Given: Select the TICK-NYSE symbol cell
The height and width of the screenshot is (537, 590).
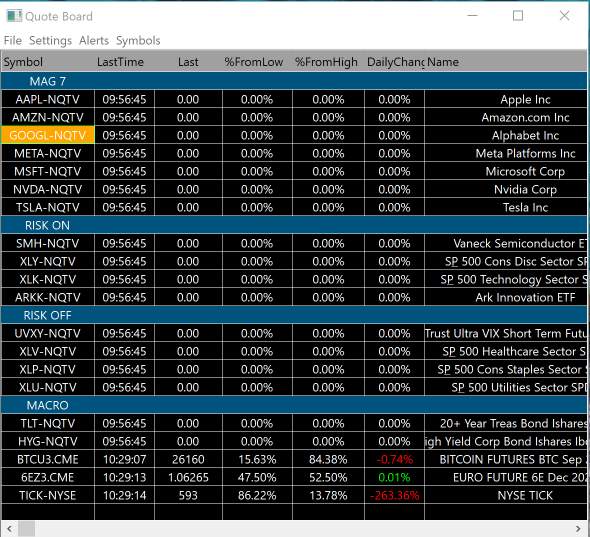Looking at the screenshot, I should pos(48,495).
